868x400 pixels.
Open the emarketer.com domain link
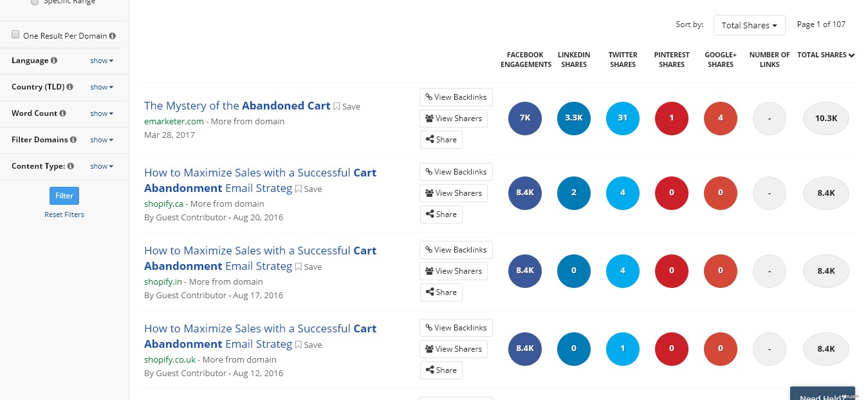pos(174,121)
